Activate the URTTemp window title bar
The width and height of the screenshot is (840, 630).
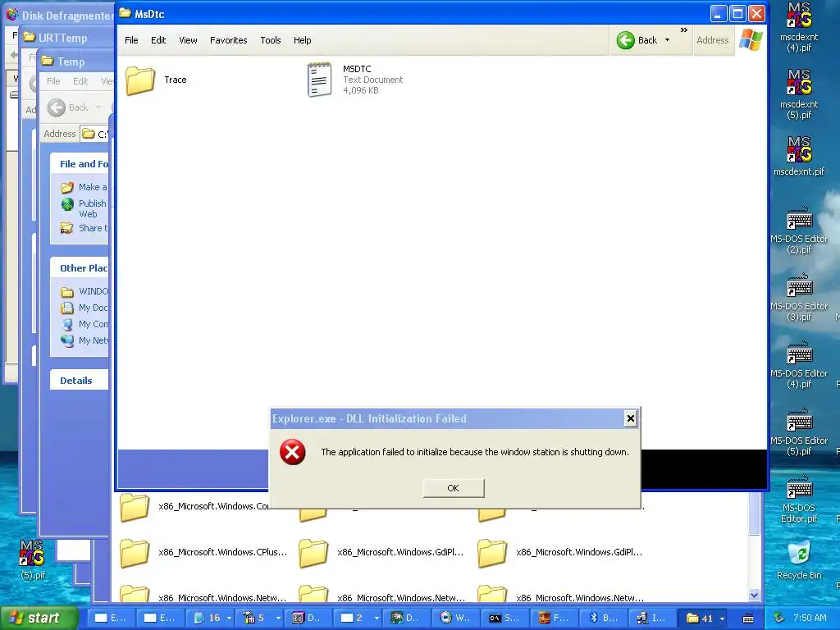click(67, 38)
